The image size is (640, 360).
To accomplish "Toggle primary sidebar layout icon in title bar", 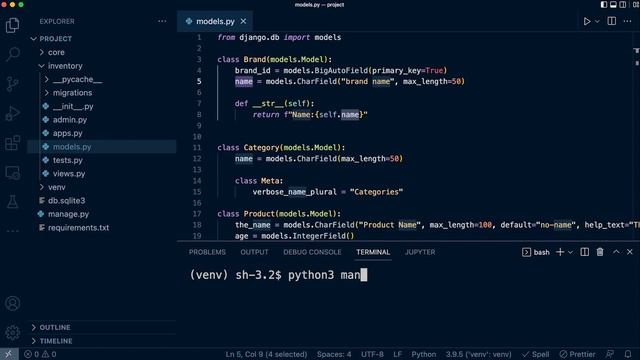I will coord(604,4).
